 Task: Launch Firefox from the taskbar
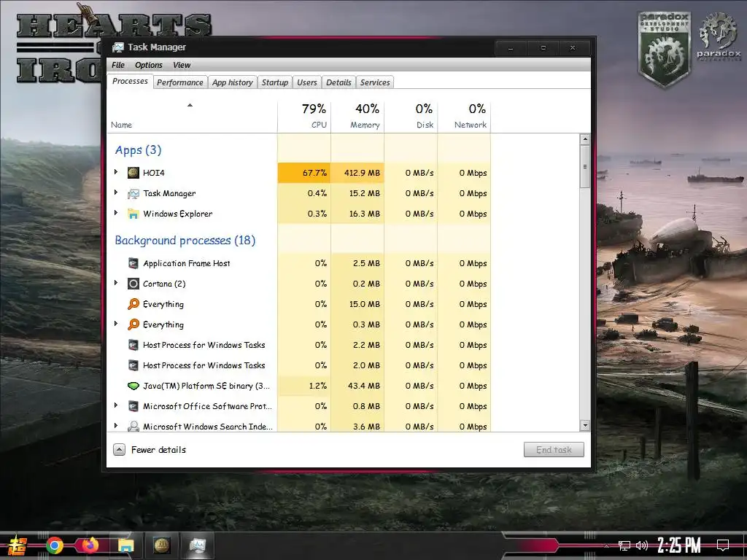click(x=90, y=545)
